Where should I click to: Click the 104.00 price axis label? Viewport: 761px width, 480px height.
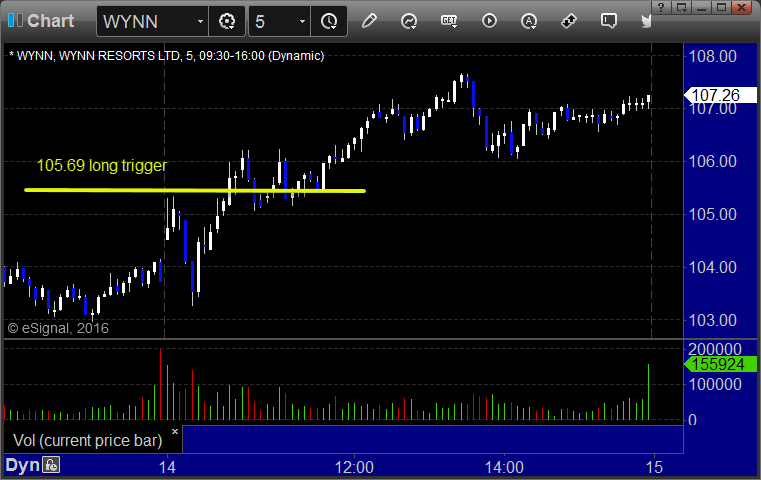click(713, 267)
